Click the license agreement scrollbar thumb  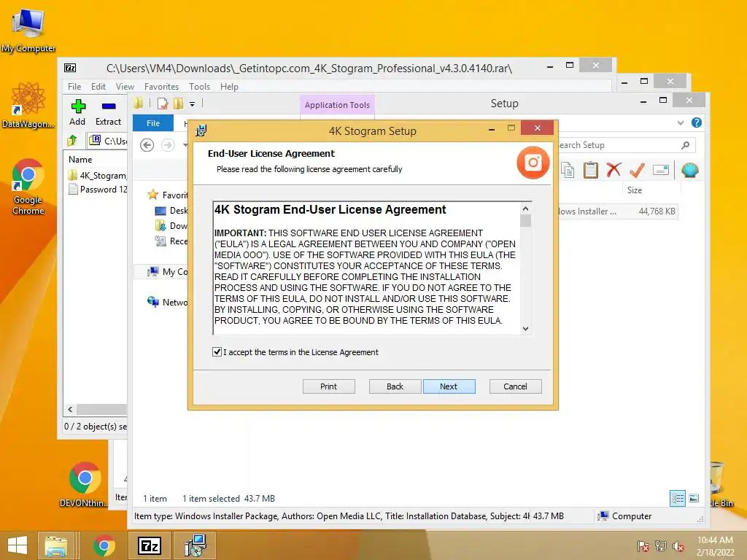coord(525,221)
